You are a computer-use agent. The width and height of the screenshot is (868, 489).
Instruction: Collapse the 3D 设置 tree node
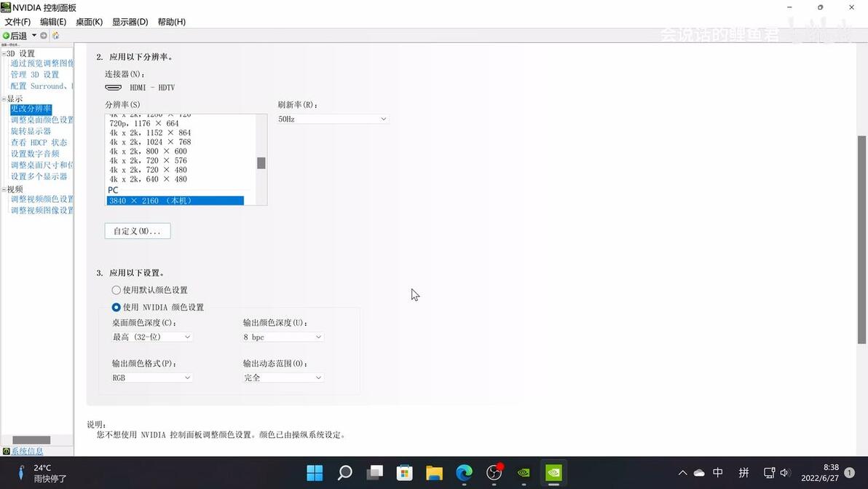(x=4, y=54)
